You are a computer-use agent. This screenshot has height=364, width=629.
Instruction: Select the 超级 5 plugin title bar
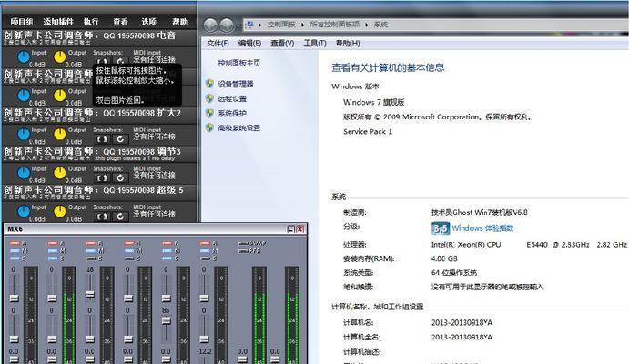click(99, 192)
